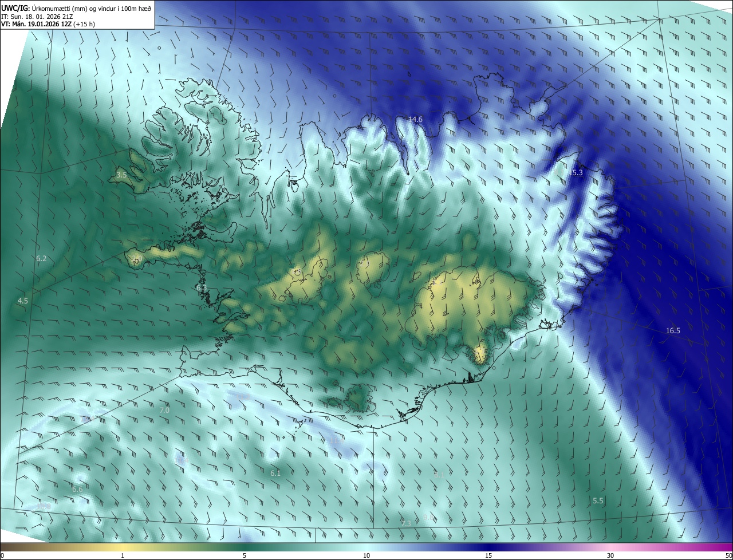
Task: Click the 6.6 value label in the southwest corner
Action: pyautogui.click(x=77, y=490)
